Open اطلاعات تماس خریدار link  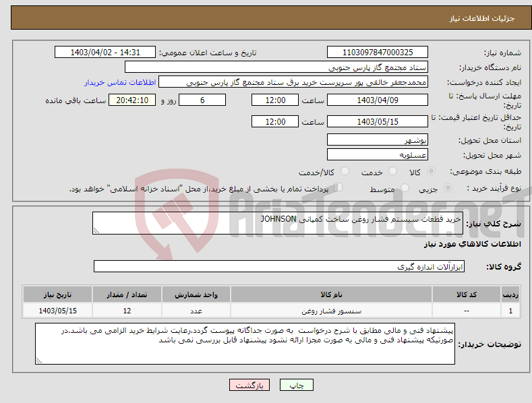pos(120,82)
